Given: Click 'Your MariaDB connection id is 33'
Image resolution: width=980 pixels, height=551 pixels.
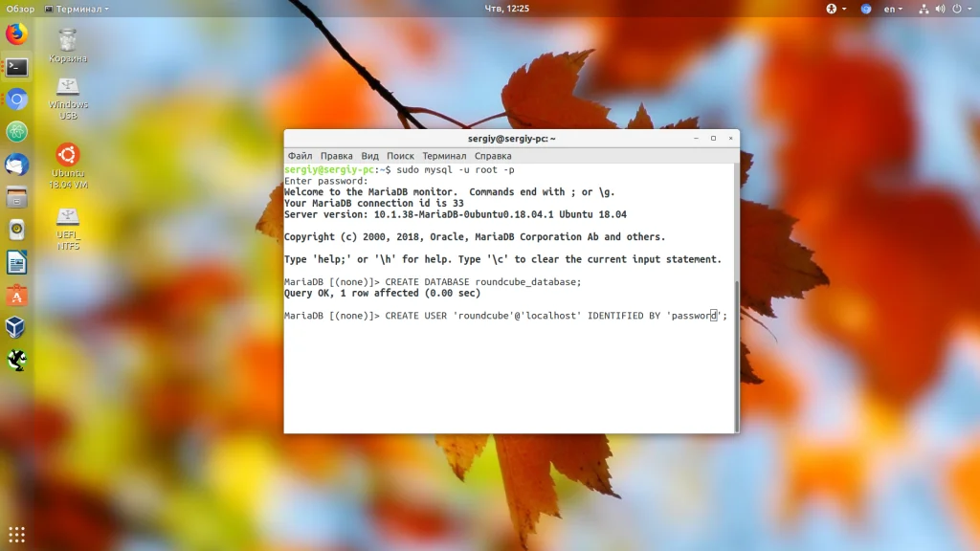Looking at the screenshot, I should (374, 203).
